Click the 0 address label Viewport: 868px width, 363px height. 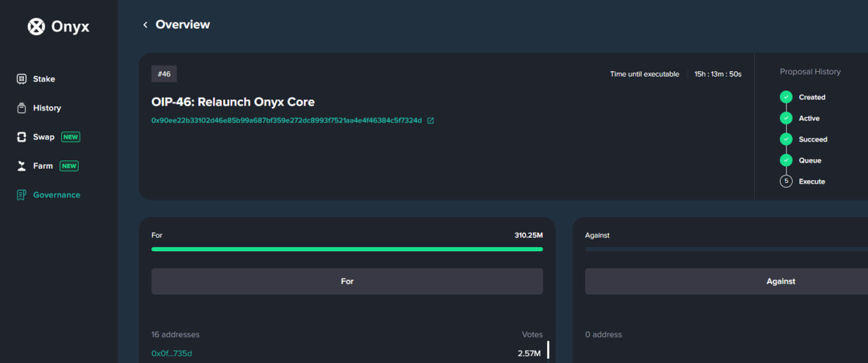[x=604, y=335]
